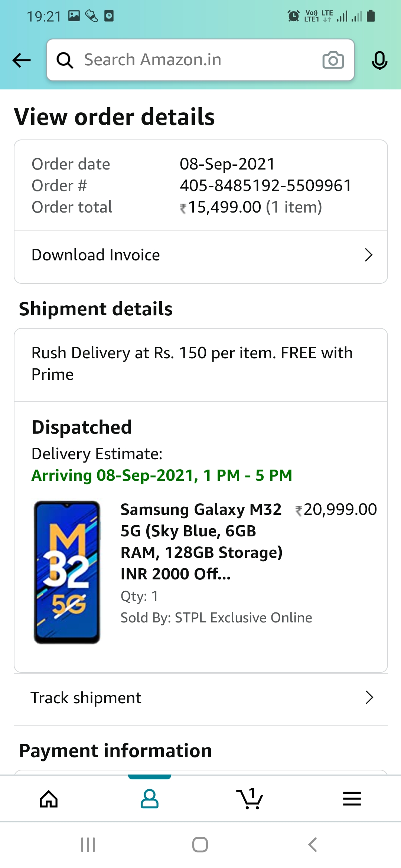Open Samsung Galaxy M32 5G product title
401x868 pixels.
(x=201, y=542)
